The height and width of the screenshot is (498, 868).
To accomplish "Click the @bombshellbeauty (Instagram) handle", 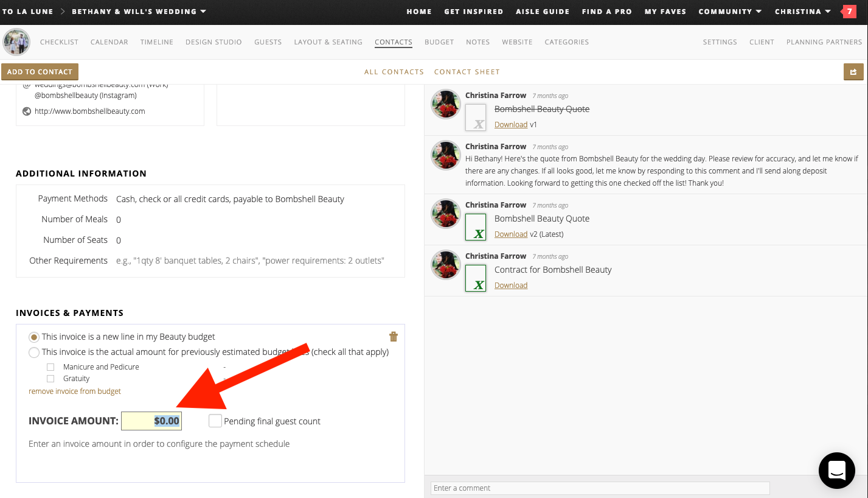I will point(86,96).
